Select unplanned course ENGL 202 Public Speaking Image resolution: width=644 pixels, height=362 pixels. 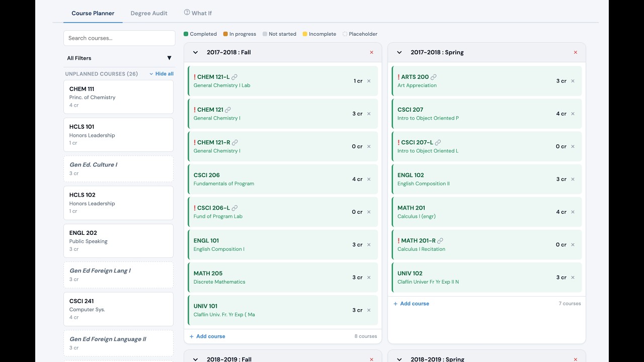[x=118, y=241]
